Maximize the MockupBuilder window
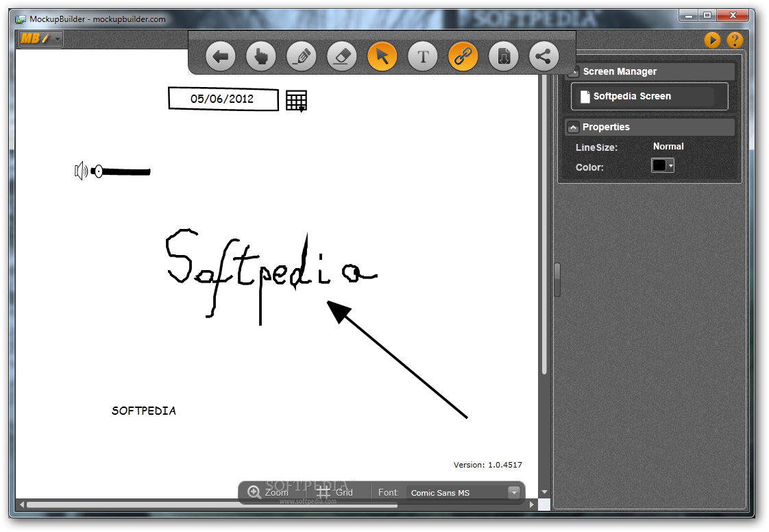The image size is (769, 532). [707, 16]
